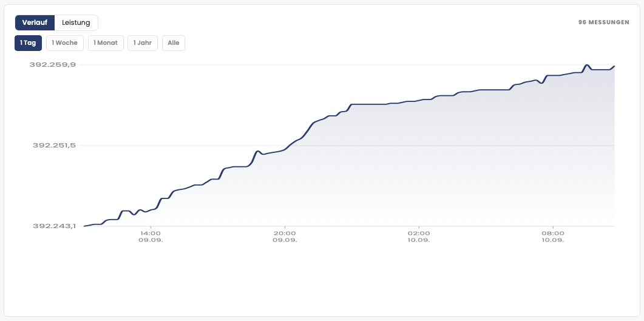Click the chart peak near the right end
This screenshot has height=321, width=644.
[x=587, y=65]
